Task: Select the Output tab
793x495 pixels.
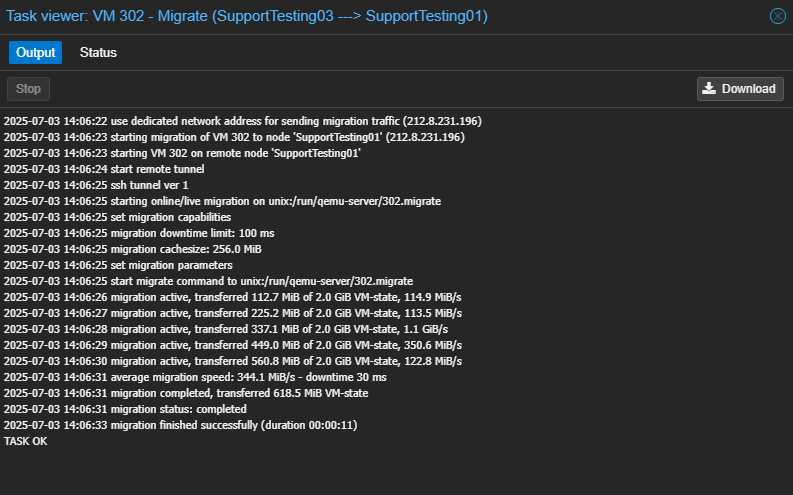Action: 35,53
